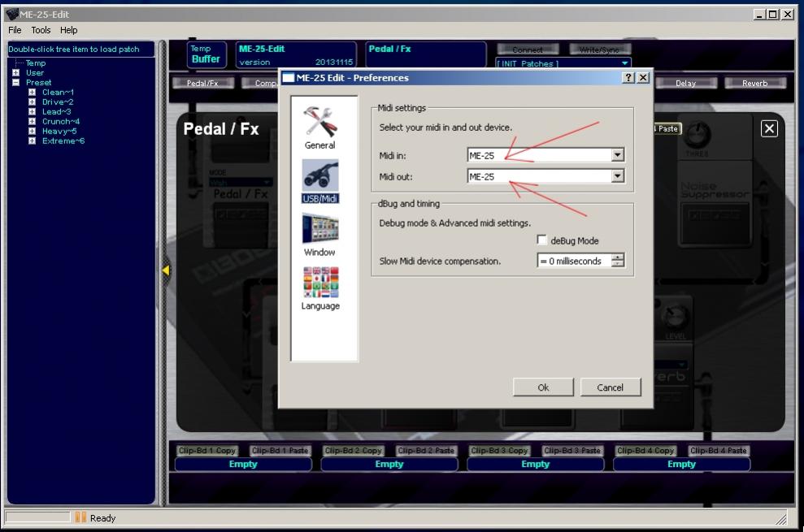Close the Pedal / Fx panel with X
The width and height of the screenshot is (804, 532).
tap(769, 128)
